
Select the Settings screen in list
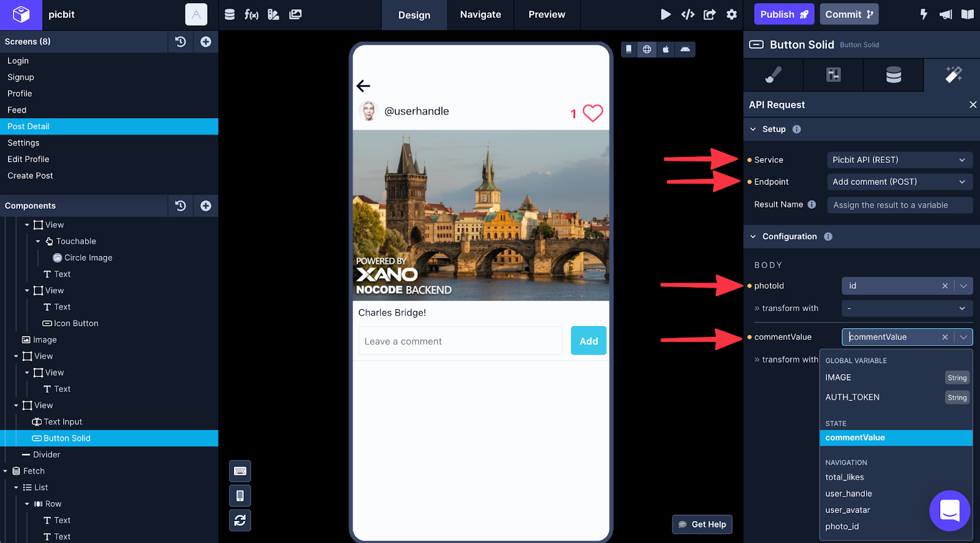tap(23, 143)
